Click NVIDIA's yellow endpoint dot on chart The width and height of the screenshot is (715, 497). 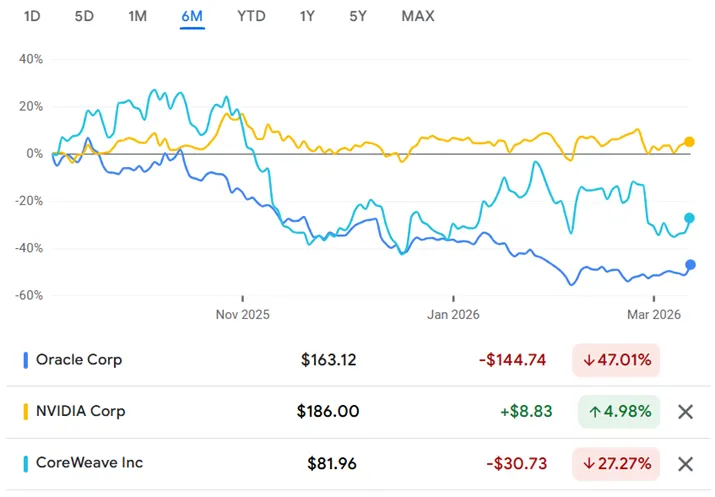[689, 142]
